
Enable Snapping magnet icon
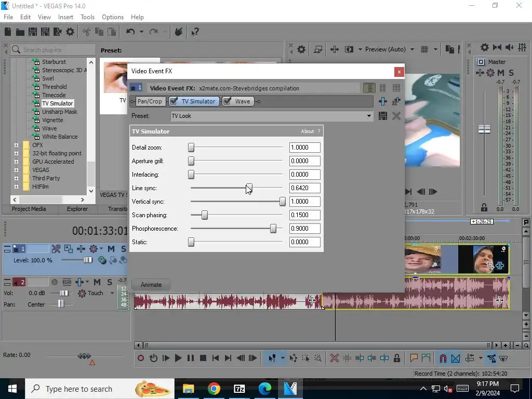click(x=443, y=358)
